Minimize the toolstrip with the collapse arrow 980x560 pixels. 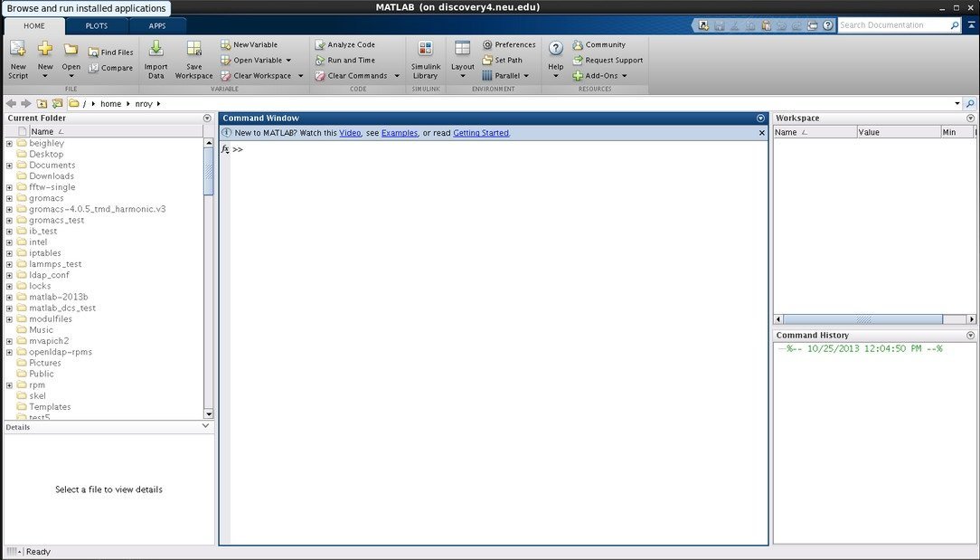pos(971,25)
